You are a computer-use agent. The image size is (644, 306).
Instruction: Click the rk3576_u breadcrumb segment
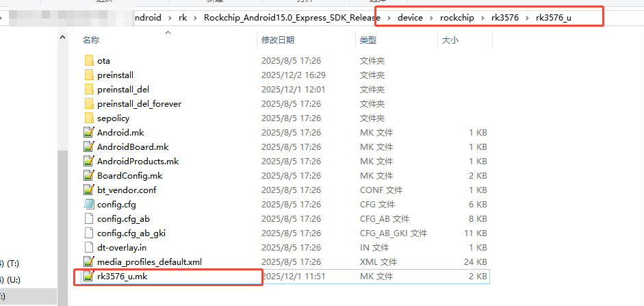(x=553, y=18)
